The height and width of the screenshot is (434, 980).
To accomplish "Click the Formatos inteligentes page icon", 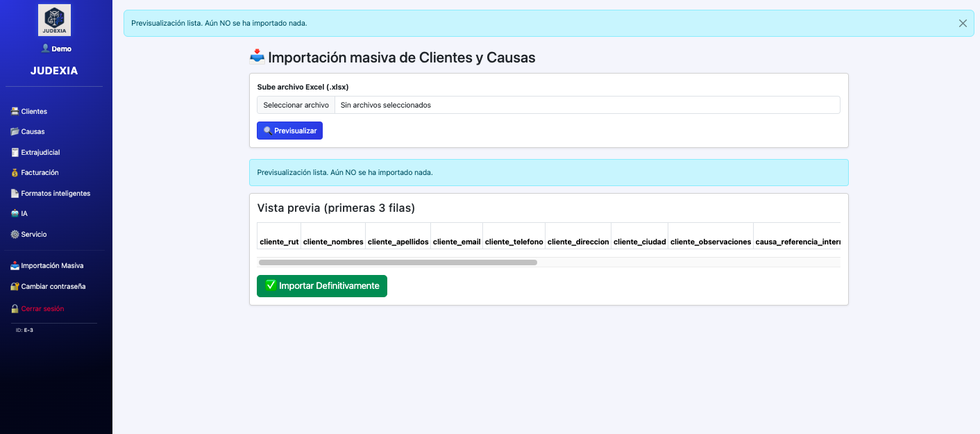I will [15, 193].
